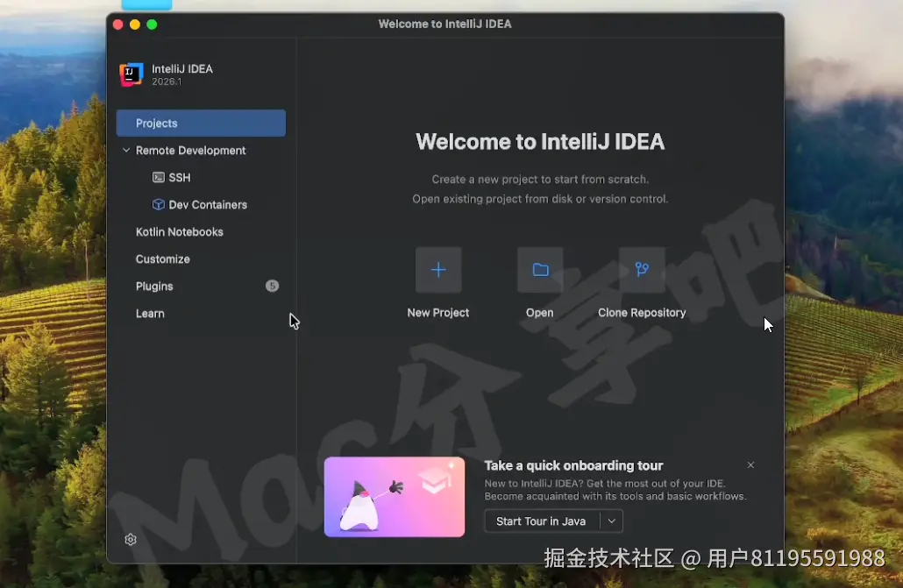
Task: Click the 'Take a quick onboarding tour' heading
Action: pos(573,465)
